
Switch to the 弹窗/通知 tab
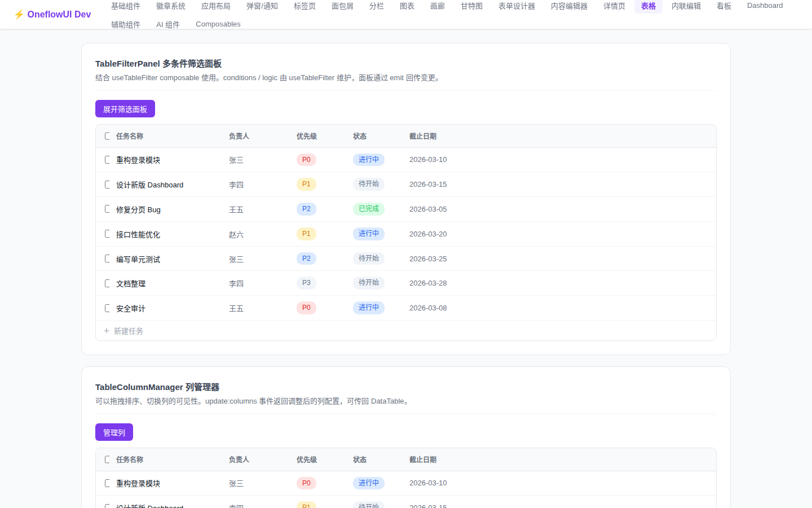(262, 6)
